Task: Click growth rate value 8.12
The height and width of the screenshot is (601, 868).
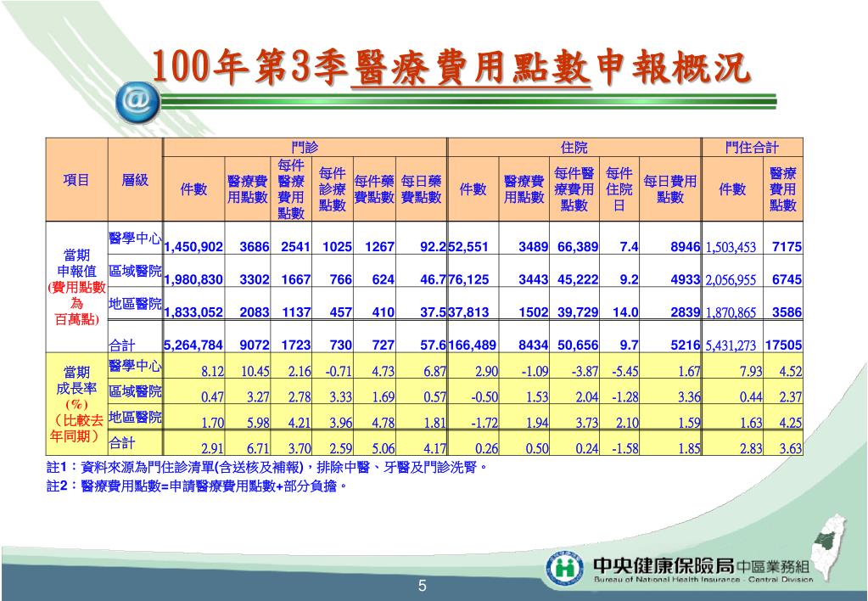Action: (213, 371)
